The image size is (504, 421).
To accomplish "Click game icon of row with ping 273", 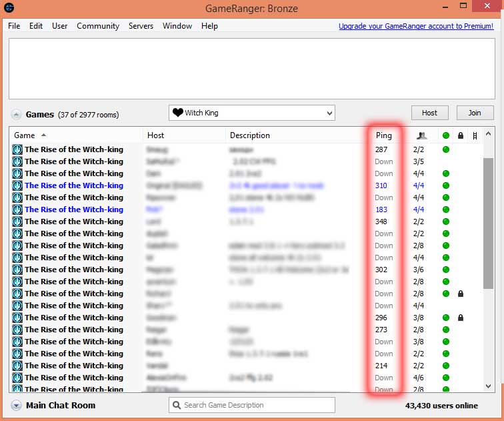I will point(17,330).
